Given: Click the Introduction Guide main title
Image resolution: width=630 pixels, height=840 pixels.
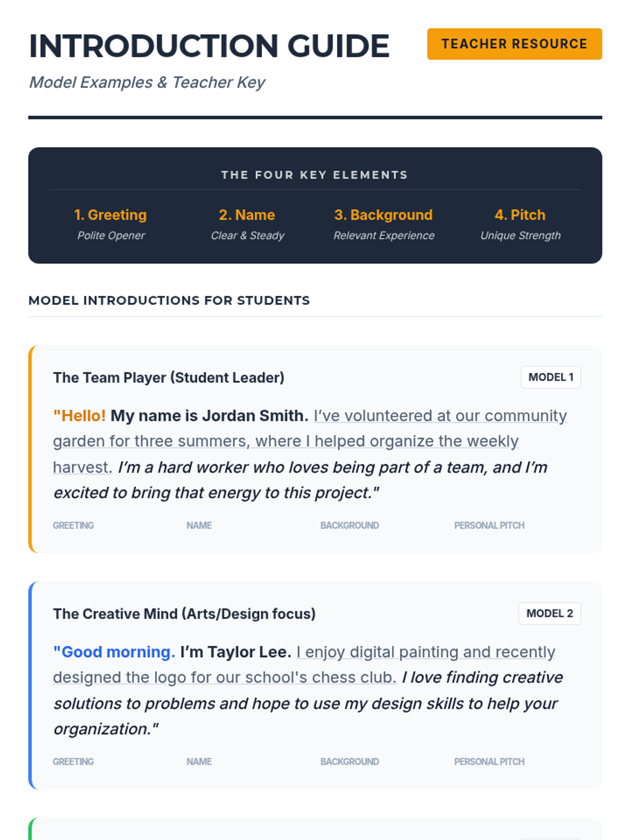Looking at the screenshot, I should [x=209, y=46].
